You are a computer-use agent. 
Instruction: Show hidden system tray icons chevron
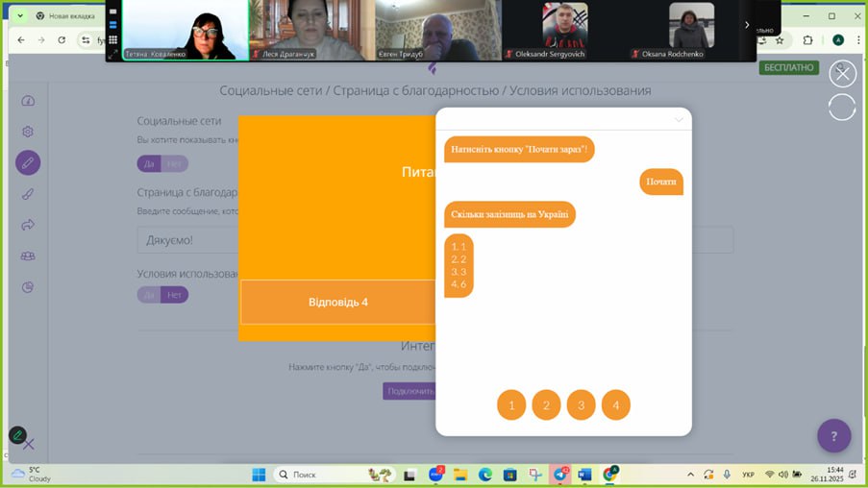pyautogui.click(x=690, y=475)
